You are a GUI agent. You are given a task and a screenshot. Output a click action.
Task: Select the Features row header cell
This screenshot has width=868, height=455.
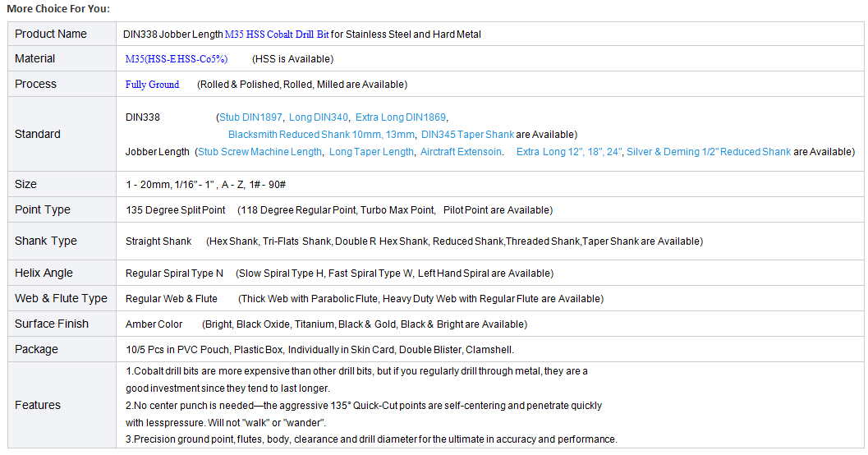[38, 405]
